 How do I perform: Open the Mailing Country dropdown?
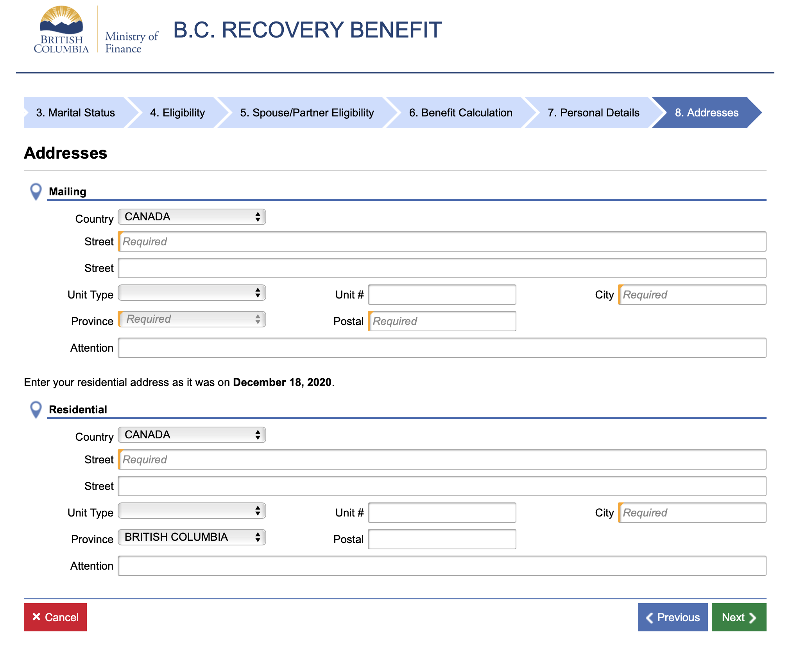pyautogui.click(x=192, y=217)
